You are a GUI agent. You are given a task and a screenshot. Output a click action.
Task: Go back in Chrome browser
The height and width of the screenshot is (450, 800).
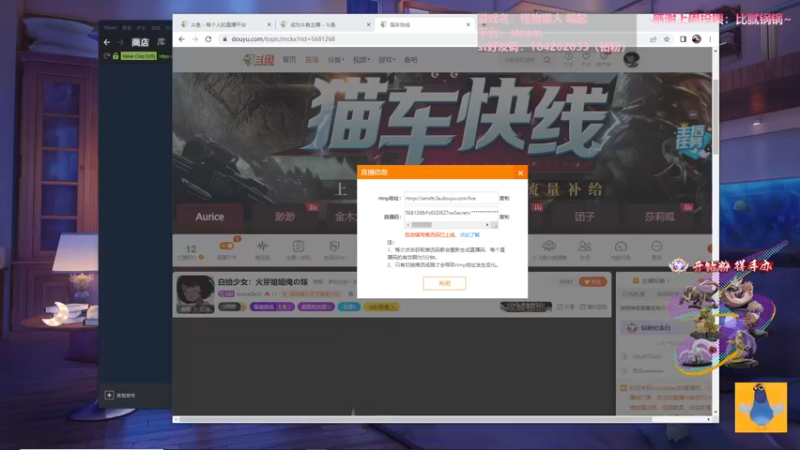[x=182, y=39]
